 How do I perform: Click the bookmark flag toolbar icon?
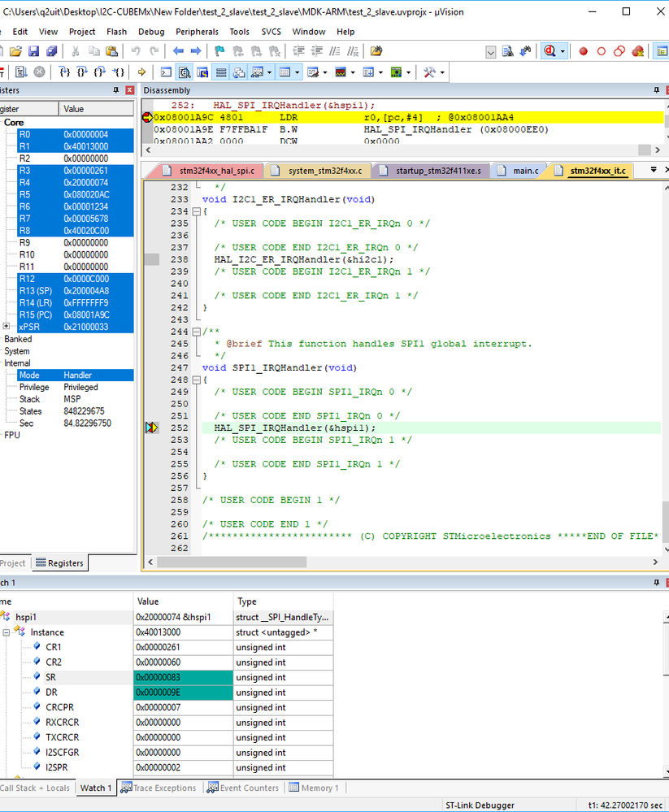pos(219,51)
